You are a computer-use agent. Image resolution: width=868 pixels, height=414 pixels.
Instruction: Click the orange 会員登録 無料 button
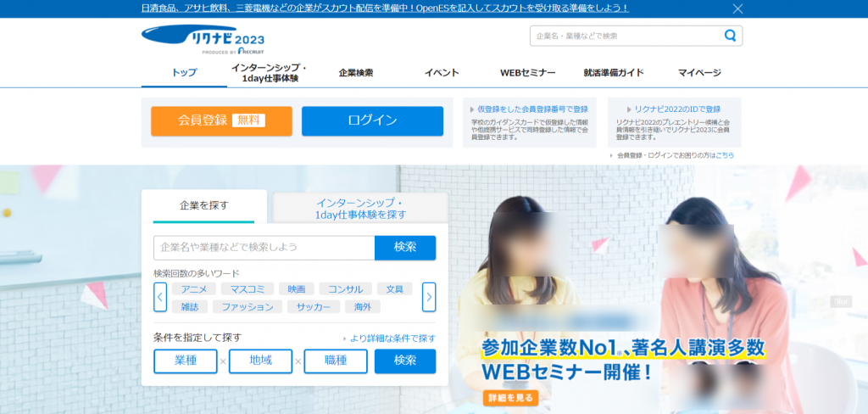pyautogui.click(x=221, y=120)
